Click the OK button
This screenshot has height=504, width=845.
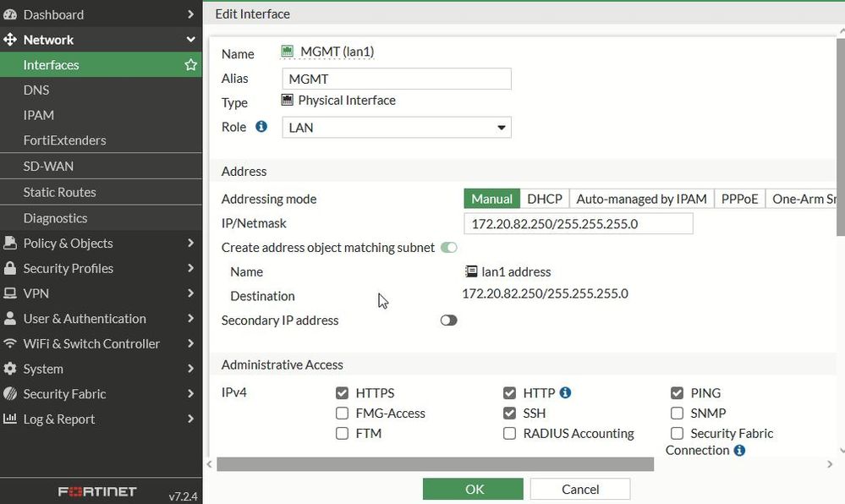click(x=474, y=489)
